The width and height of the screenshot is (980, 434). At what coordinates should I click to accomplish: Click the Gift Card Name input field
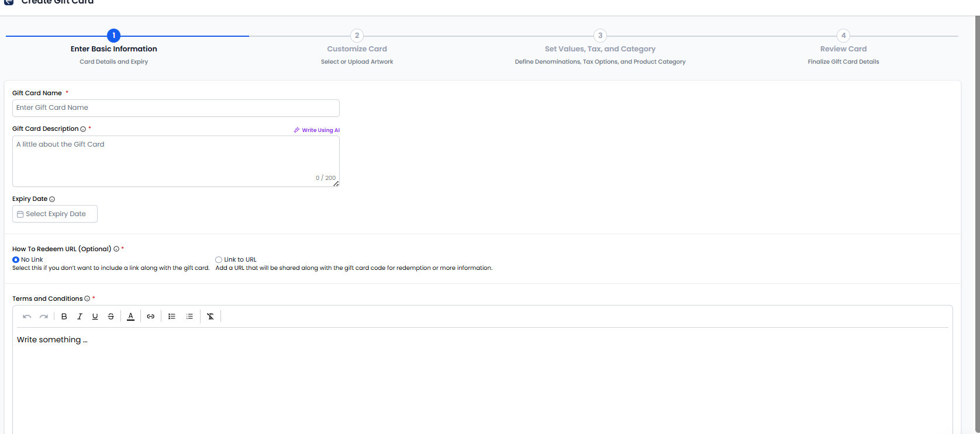175,108
